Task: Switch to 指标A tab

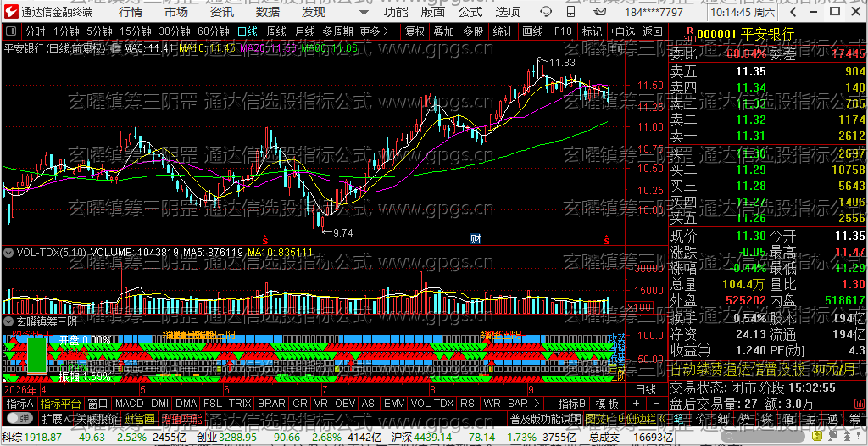Action: click(x=20, y=403)
